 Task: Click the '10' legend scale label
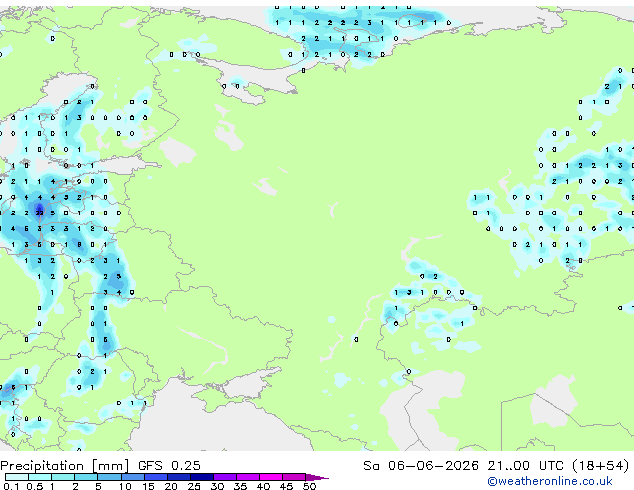(x=125, y=486)
